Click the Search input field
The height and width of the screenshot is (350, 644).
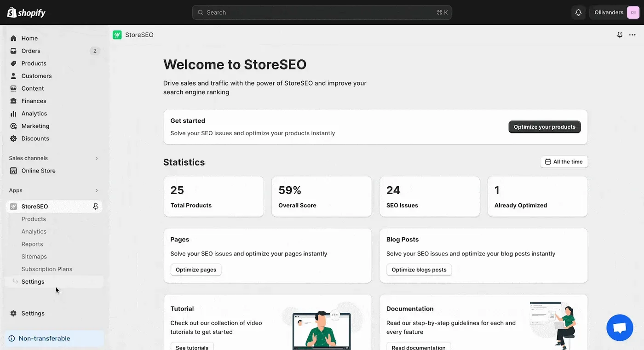(322, 12)
